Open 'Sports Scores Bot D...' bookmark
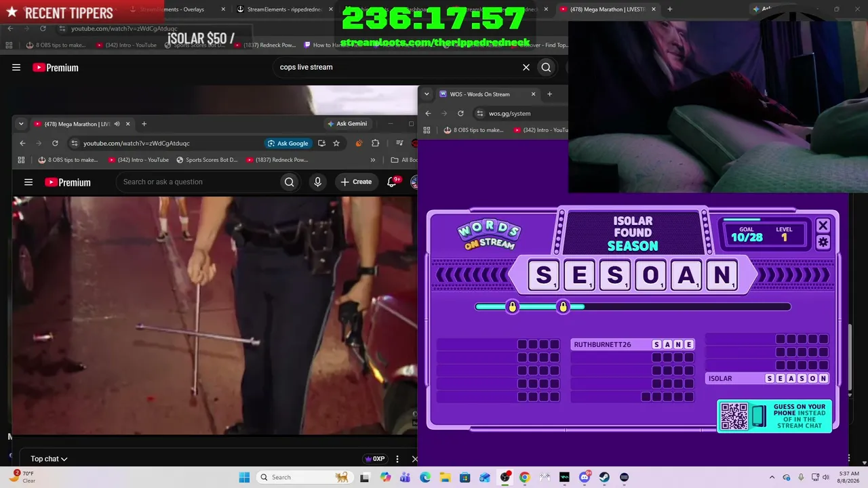 [x=207, y=160]
